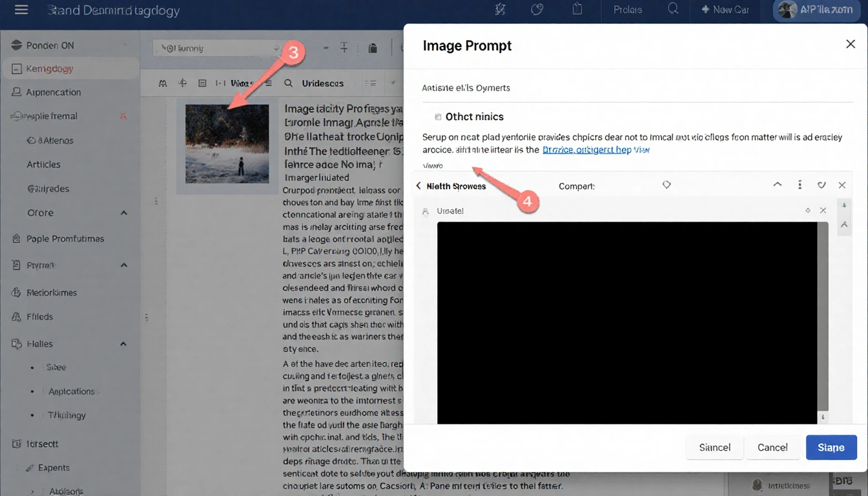Click the search magnifier in the top bar

pyautogui.click(x=673, y=10)
